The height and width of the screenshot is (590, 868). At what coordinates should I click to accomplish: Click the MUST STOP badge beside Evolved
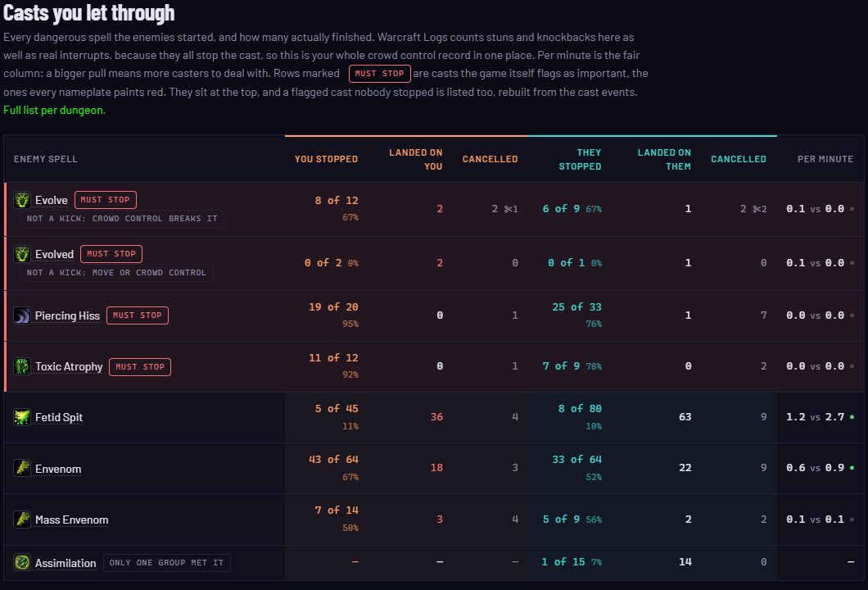(111, 254)
